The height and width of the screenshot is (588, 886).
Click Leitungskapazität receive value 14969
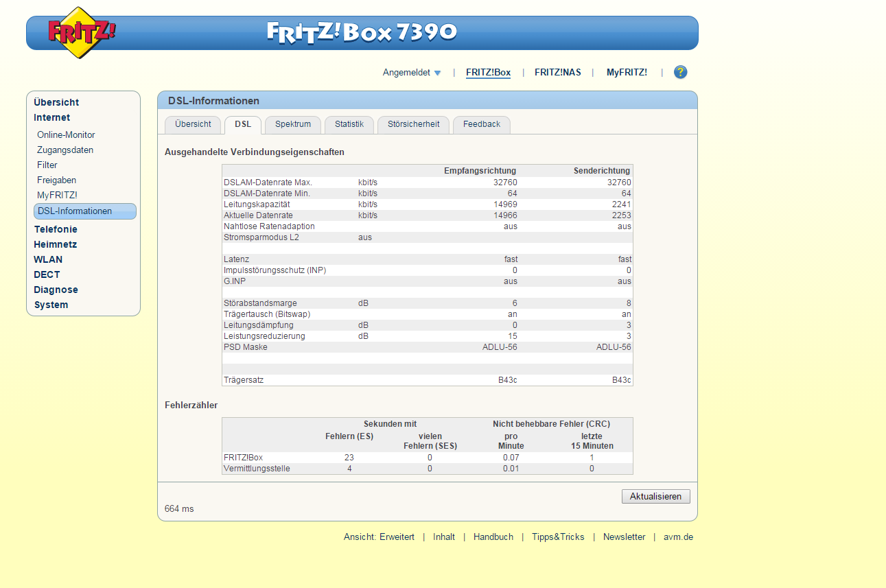pyautogui.click(x=505, y=204)
